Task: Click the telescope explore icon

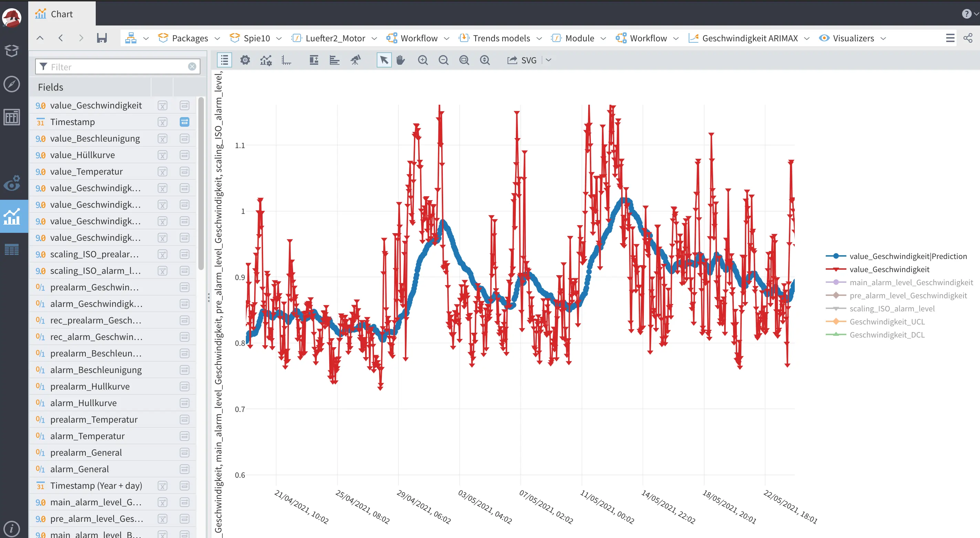Action: click(355, 60)
